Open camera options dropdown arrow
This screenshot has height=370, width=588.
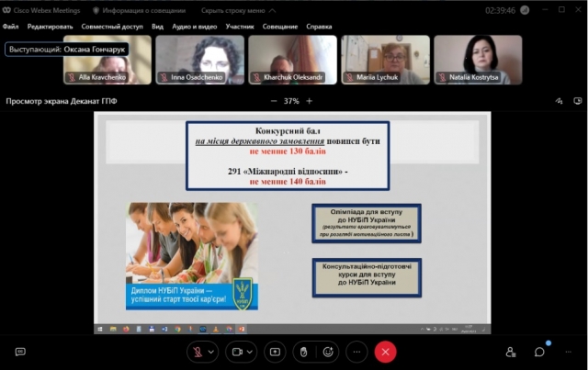(x=251, y=351)
